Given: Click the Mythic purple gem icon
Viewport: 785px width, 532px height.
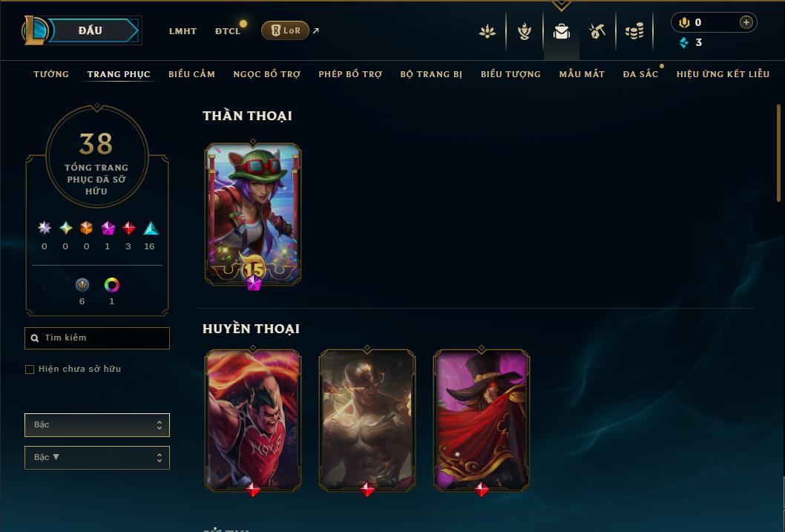Looking at the screenshot, I should click(x=108, y=229).
